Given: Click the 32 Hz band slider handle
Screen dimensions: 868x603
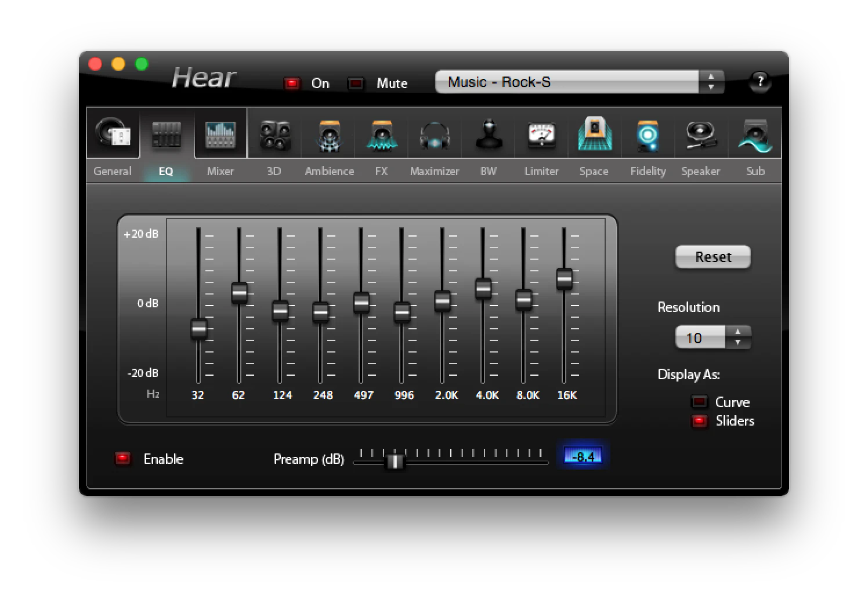Looking at the screenshot, I should coord(199,329).
